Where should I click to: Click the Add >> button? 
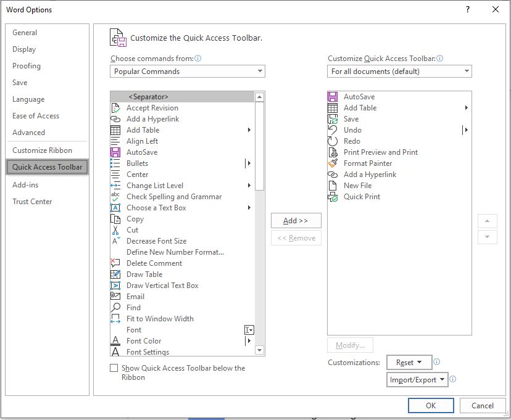[x=296, y=221]
